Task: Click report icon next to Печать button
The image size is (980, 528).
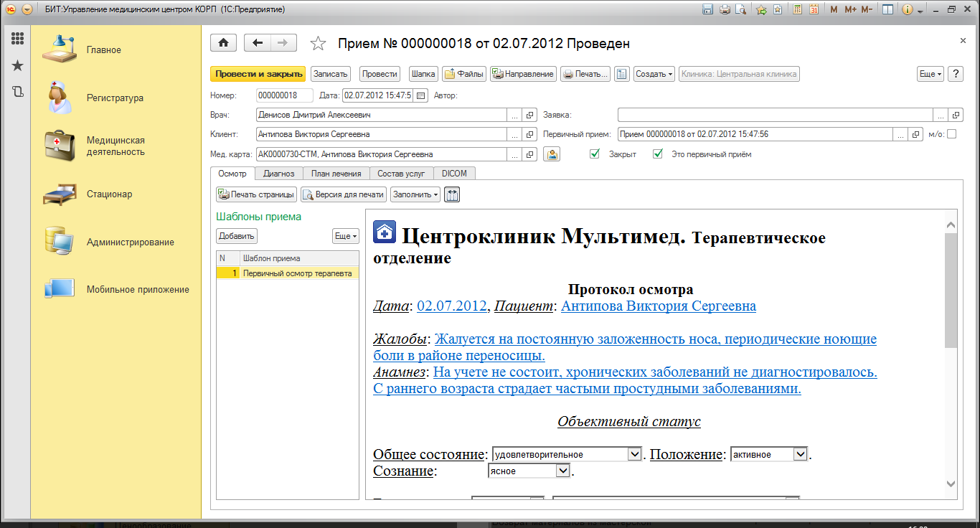Action: point(622,74)
